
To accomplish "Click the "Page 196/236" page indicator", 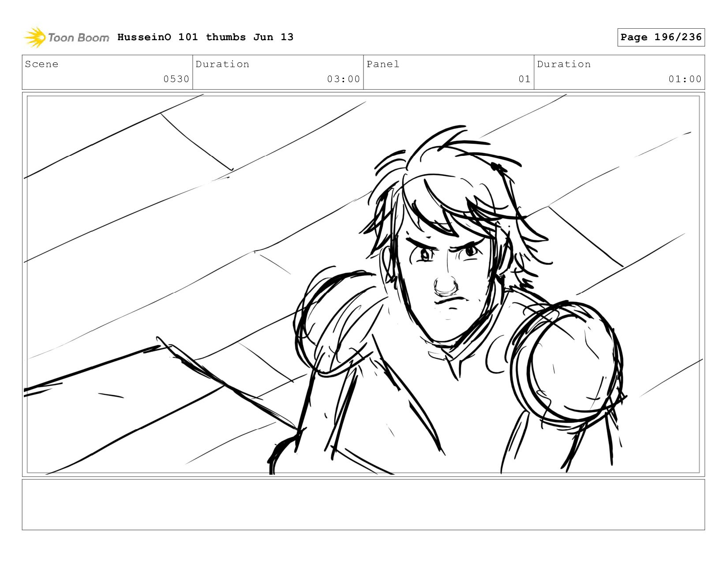I will [661, 37].
